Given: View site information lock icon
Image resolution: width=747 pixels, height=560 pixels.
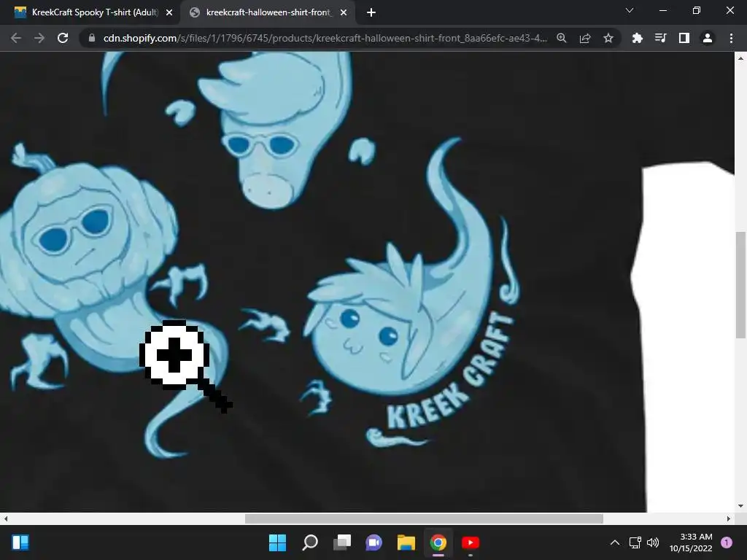Looking at the screenshot, I should click(x=91, y=38).
